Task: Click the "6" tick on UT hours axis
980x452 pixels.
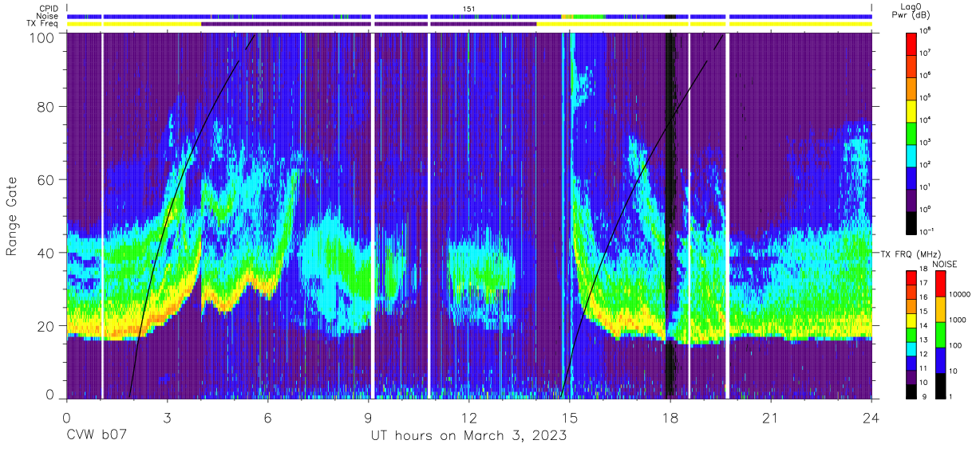Action: click(267, 419)
